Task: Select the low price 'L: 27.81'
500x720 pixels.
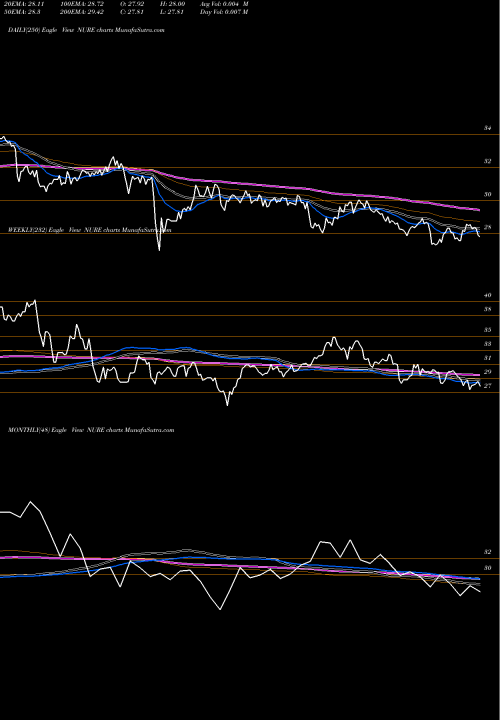Action: [x=173, y=12]
